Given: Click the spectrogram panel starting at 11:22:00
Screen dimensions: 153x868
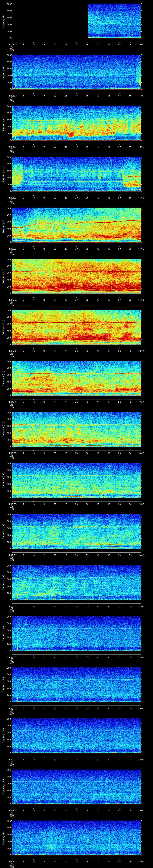Looking at the screenshot, I should click(x=77, y=685).
